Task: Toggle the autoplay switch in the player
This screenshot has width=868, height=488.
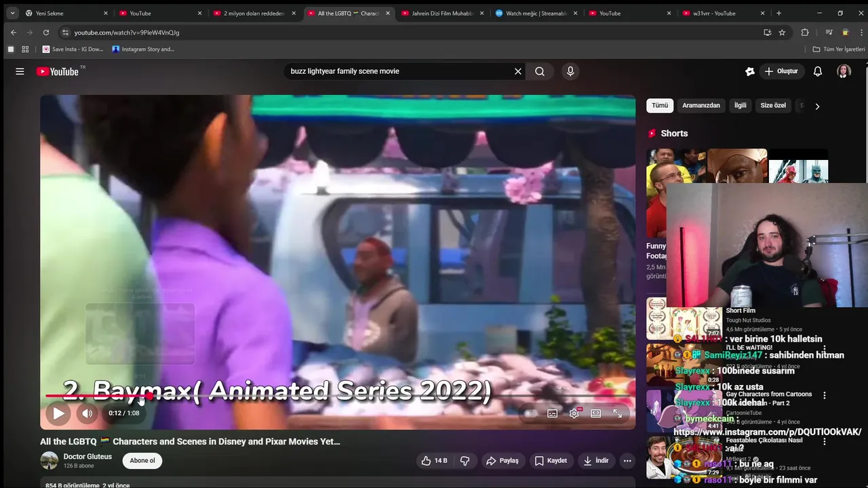Action: (531, 413)
